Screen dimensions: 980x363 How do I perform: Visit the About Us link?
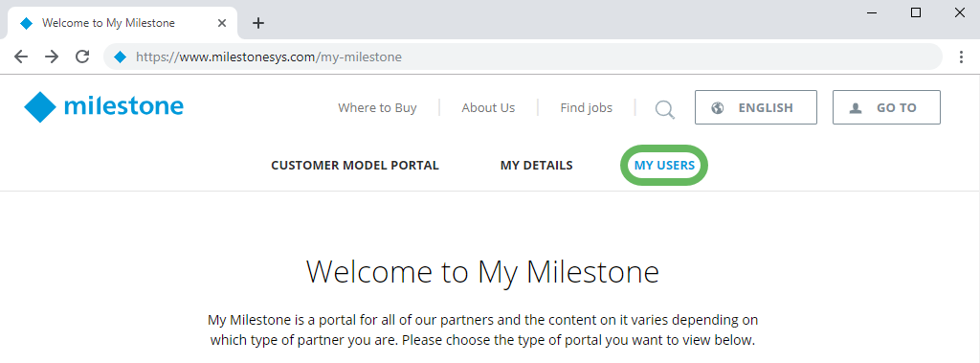pyautogui.click(x=488, y=107)
